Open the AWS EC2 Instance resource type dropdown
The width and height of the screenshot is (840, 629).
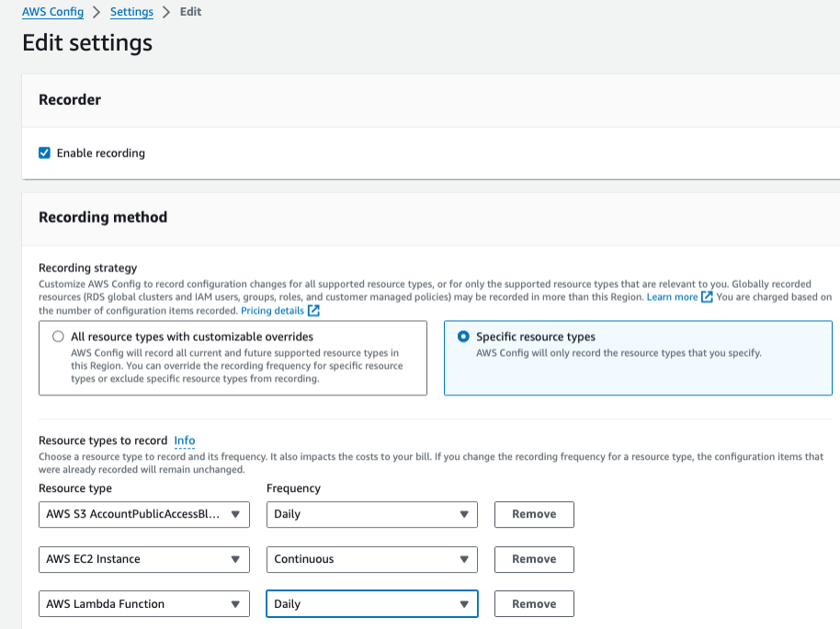[x=144, y=559]
